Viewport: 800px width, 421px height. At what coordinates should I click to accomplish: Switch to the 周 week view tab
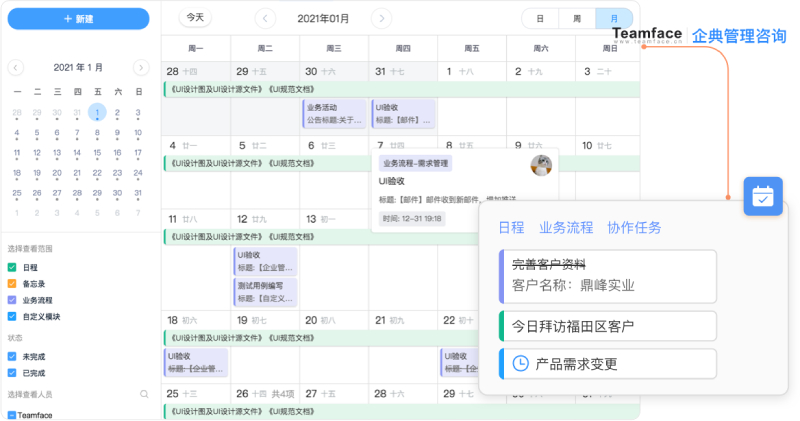pos(577,19)
